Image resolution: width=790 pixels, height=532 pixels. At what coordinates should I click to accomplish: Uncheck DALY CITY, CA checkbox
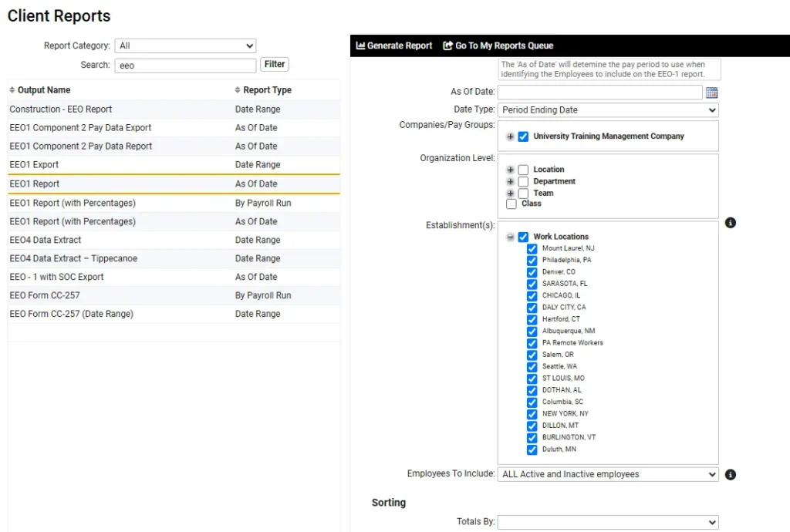click(532, 308)
